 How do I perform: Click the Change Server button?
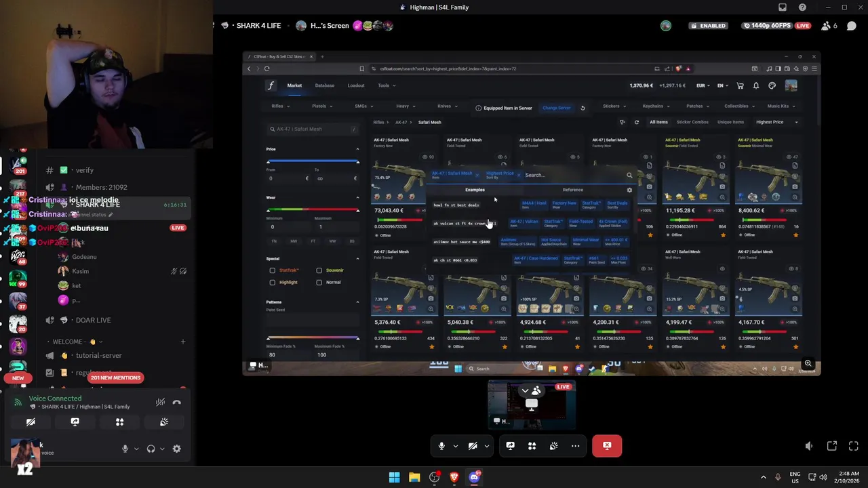(556, 108)
